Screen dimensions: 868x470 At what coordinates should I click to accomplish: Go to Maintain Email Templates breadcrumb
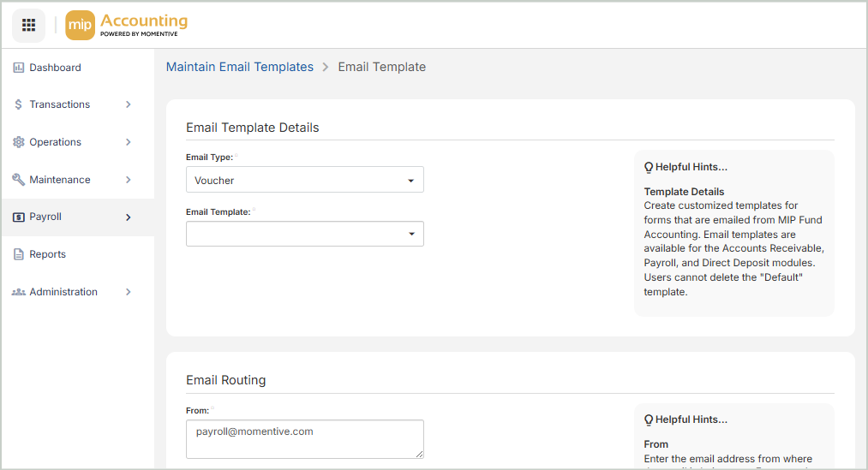click(x=240, y=67)
